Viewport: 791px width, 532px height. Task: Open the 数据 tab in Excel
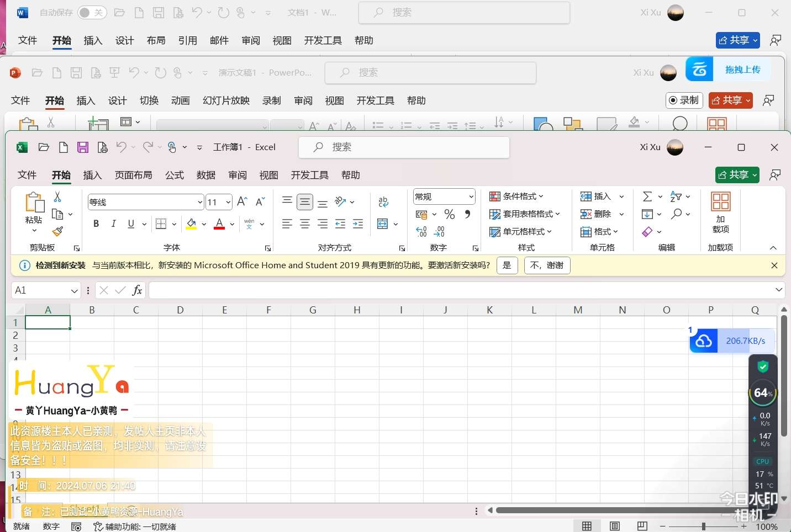click(x=206, y=175)
